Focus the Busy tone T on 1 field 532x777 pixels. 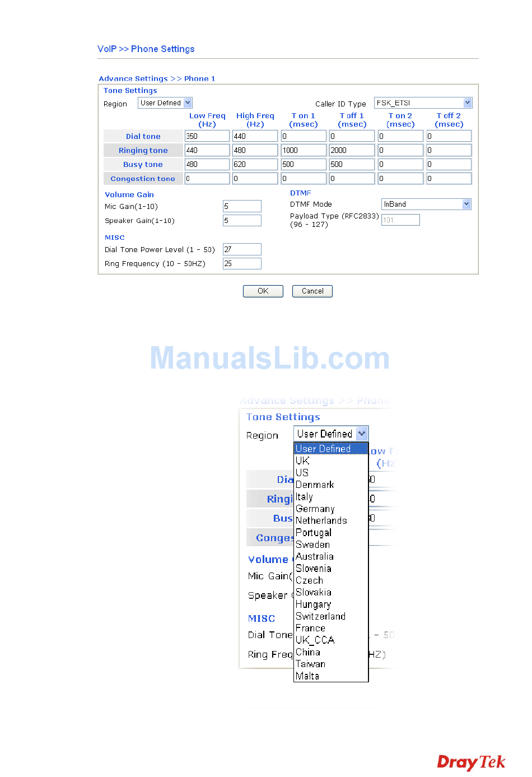pyautogui.click(x=304, y=165)
